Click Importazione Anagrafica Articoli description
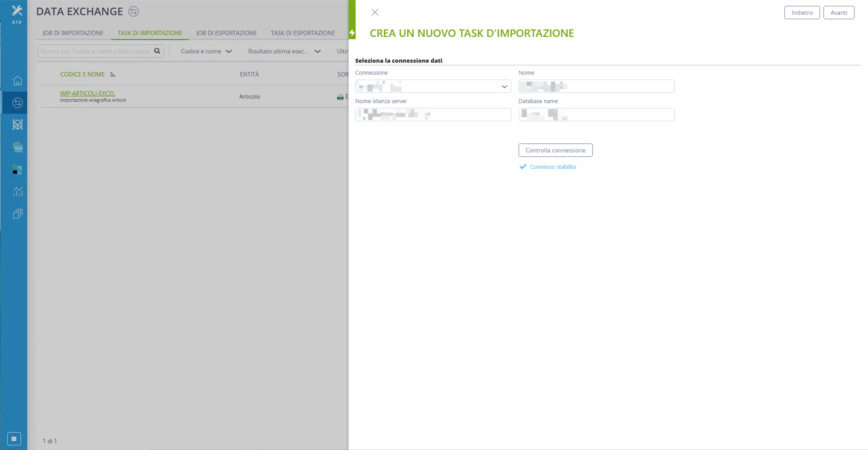Screen dimensions: 868x450 (x=93, y=100)
